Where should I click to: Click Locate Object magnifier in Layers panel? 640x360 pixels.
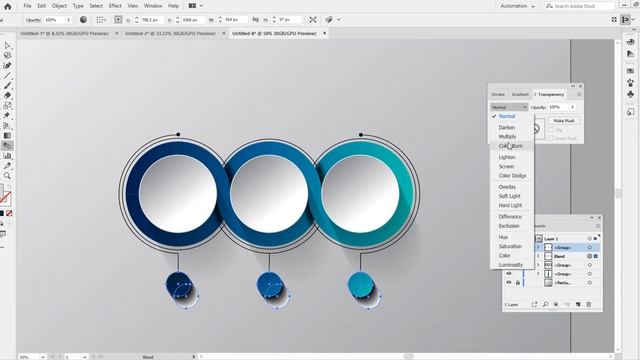tap(545, 304)
